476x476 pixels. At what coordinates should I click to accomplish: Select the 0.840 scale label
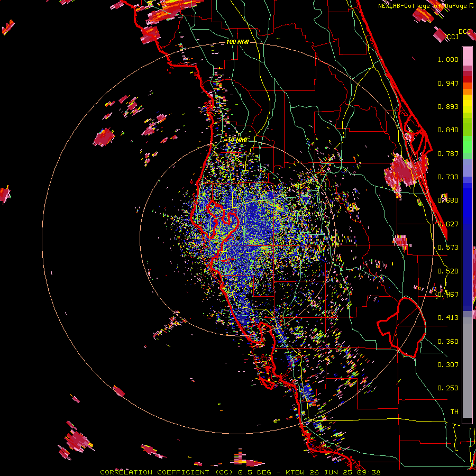click(x=448, y=130)
